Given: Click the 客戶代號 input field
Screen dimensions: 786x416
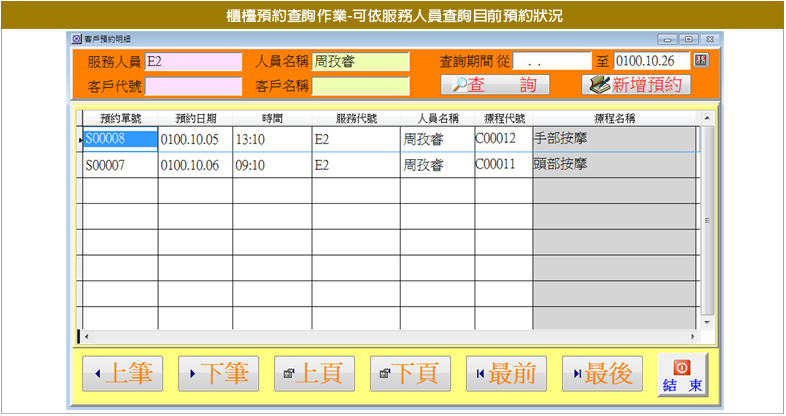Looking at the screenshot, I should 193,86.
